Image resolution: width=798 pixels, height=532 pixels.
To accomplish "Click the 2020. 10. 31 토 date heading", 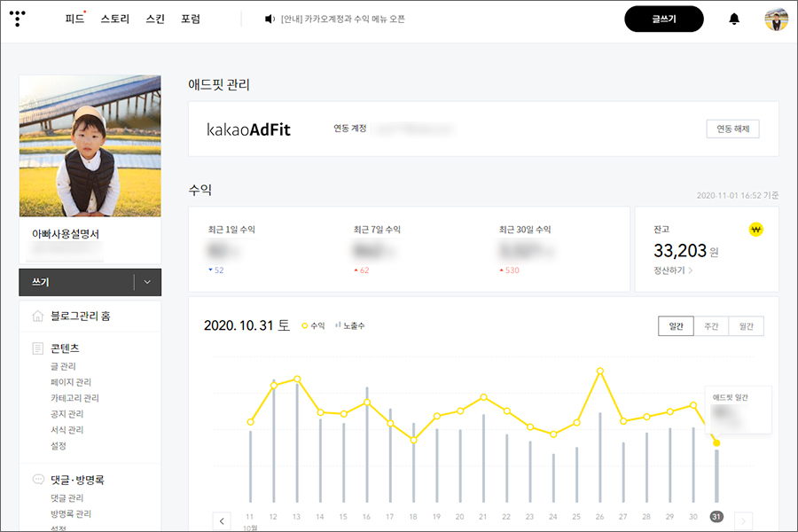I will click(246, 325).
